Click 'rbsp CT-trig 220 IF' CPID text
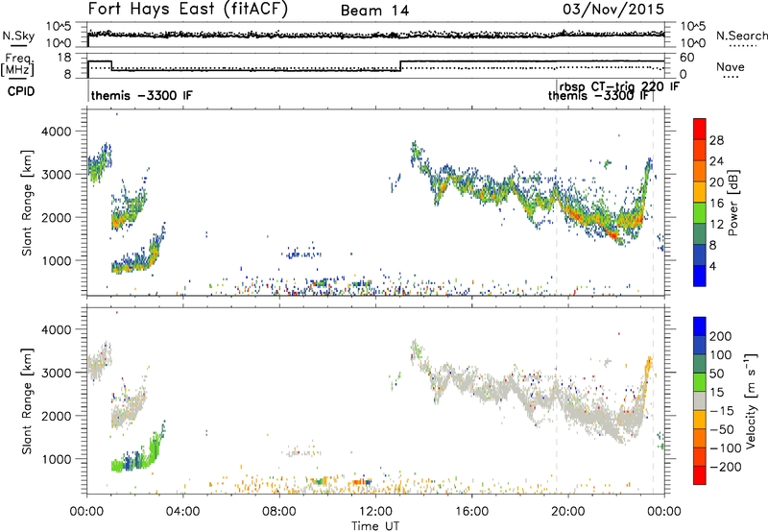Viewport: 768px width, 532px height. click(x=619, y=86)
